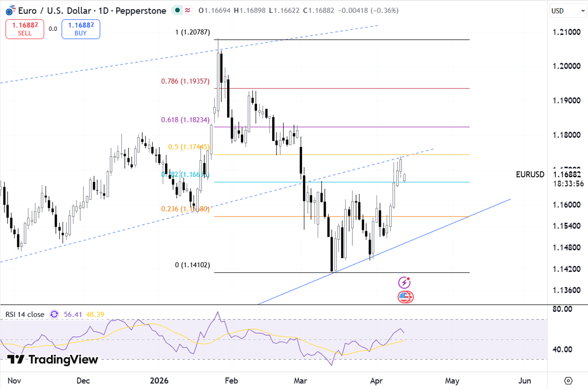Open the US flag economic calendar events
588x389 pixels.
pos(405,297)
